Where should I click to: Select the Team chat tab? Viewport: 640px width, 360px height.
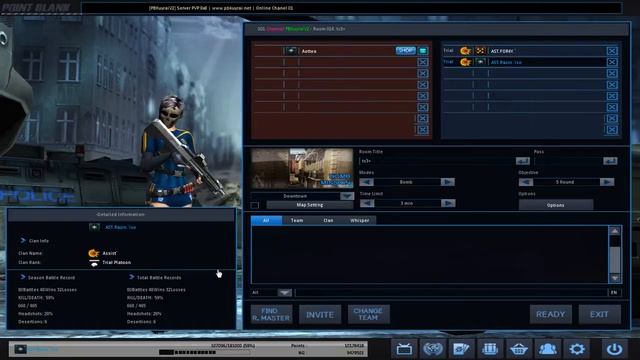tap(297, 220)
